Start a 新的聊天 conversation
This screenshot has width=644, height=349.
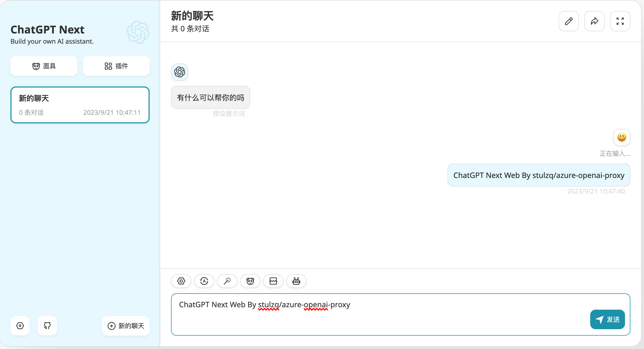point(126,326)
